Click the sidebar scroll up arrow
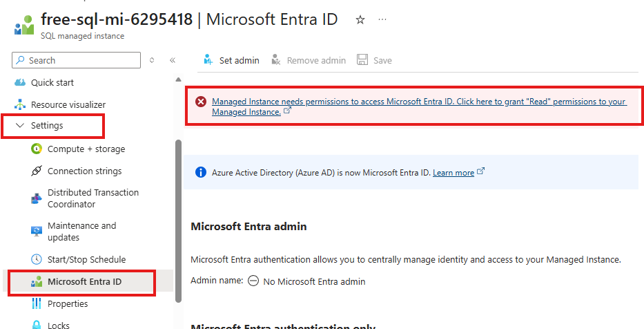Image resolution: width=644 pixels, height=329 pixels. pyautogui.click(x=178, y=79)
